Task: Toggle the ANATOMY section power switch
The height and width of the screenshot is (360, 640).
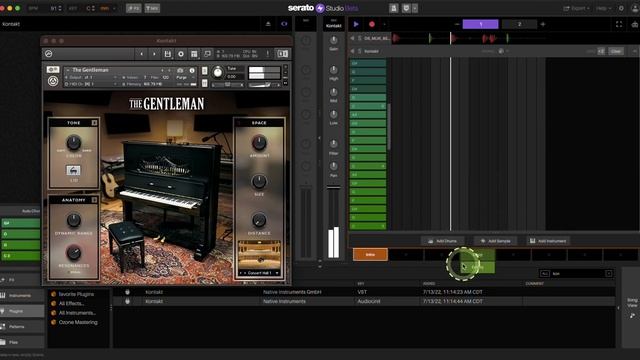Action: [x=94, y=200]
